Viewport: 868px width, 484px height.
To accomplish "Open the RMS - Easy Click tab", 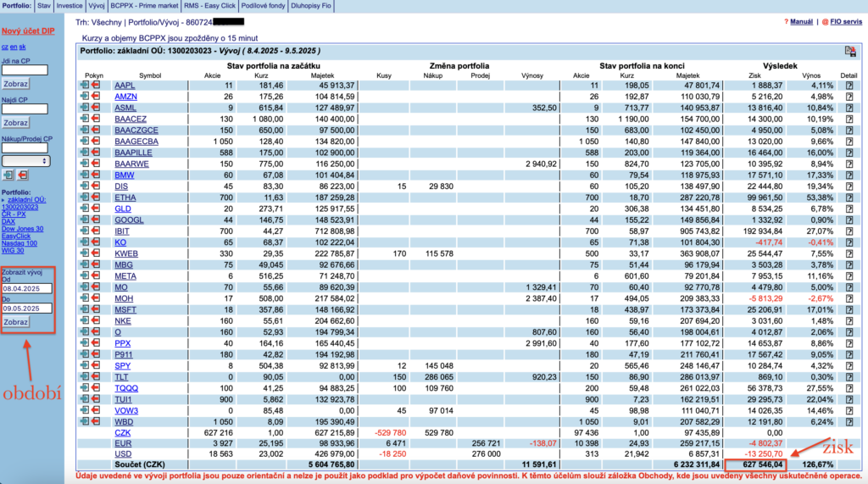I will [209, 6].
